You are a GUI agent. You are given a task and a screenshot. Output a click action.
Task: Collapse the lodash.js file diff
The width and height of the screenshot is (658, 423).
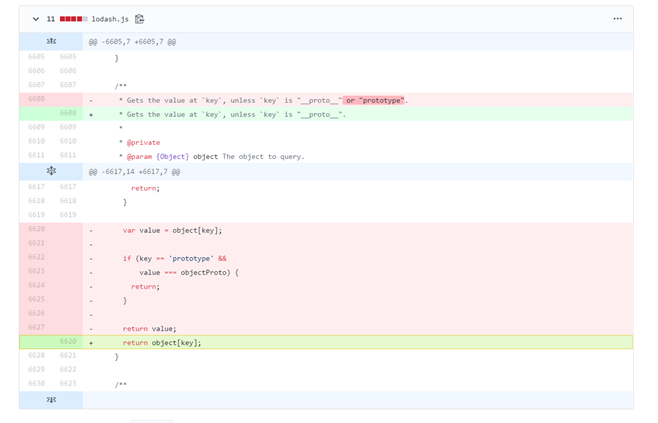coord(36,19)
